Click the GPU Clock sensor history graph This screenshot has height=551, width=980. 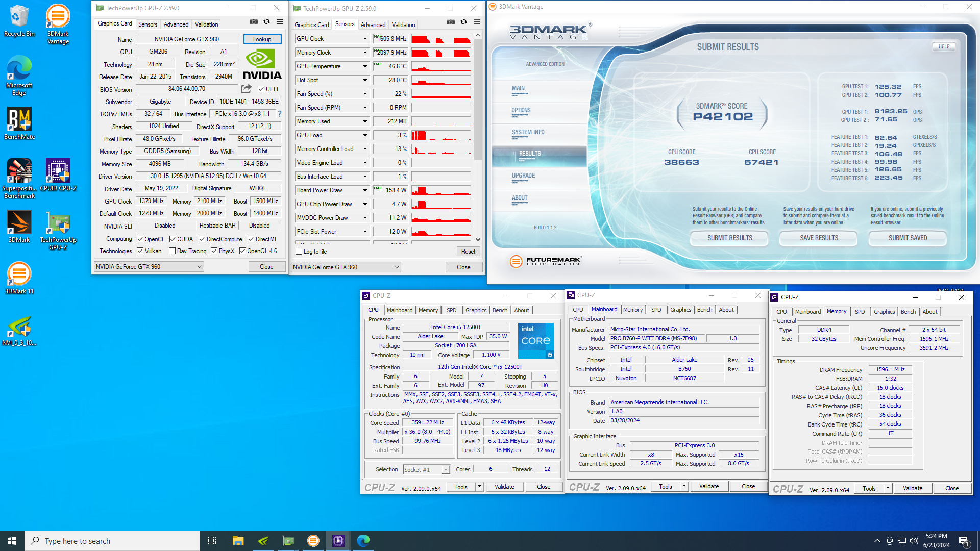[x=441, y=39]
